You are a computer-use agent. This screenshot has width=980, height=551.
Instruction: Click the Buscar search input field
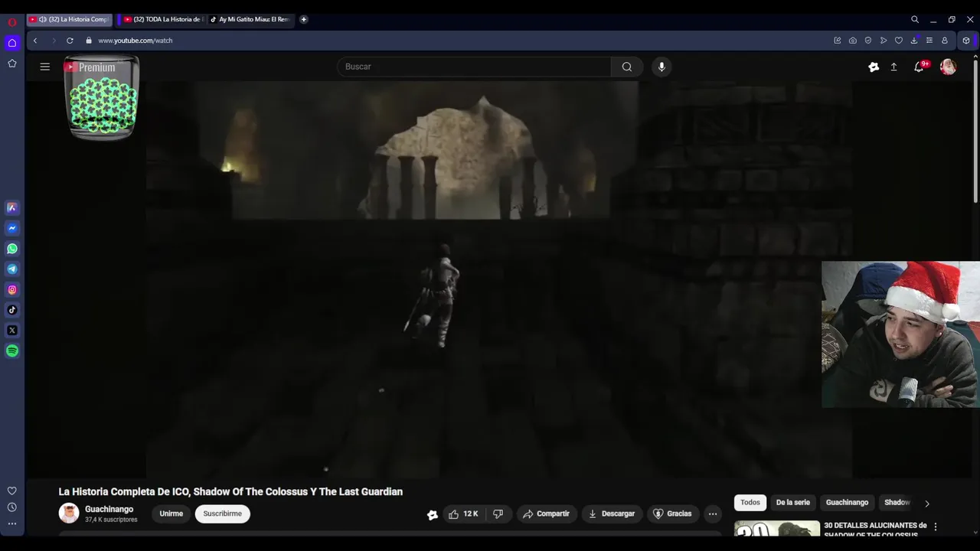pyautogui.click(x=474, y=67)
